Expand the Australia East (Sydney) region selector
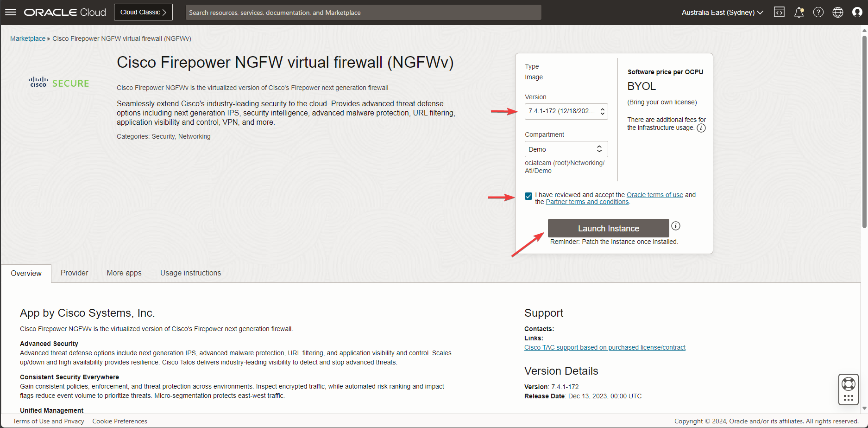 point(722,13)
